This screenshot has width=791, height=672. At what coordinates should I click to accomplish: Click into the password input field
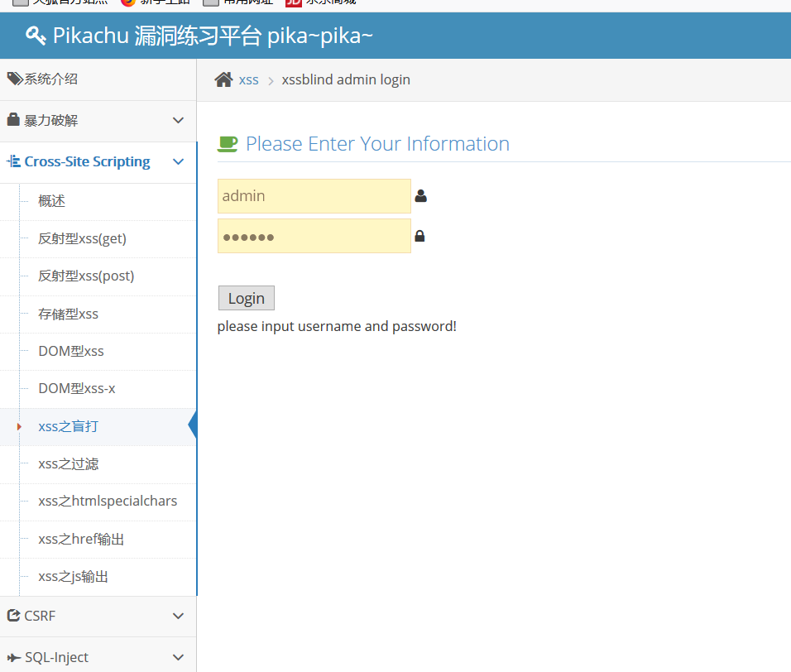[x=314, y=236]
